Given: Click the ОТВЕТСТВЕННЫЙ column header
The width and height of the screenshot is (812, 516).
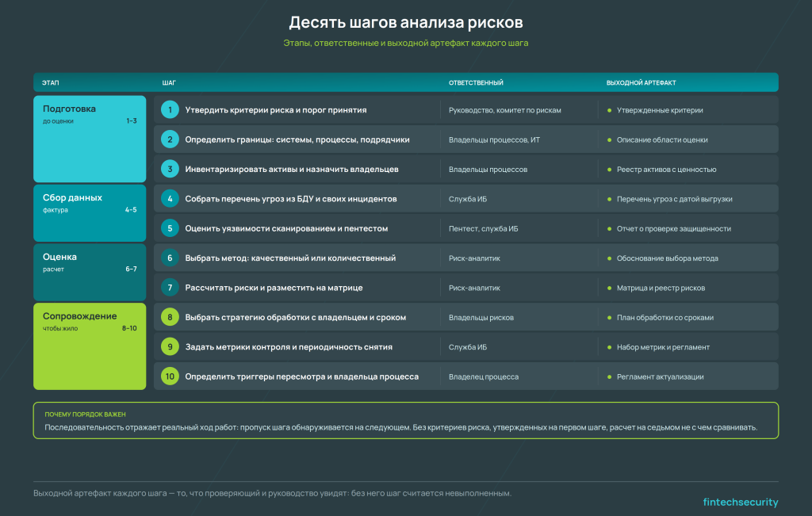Looking at the screenshot, I should [476, 82].
